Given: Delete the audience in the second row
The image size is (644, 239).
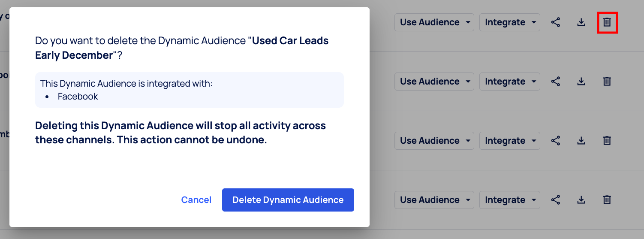Looking at the screenshot, I should click(607, 82).
